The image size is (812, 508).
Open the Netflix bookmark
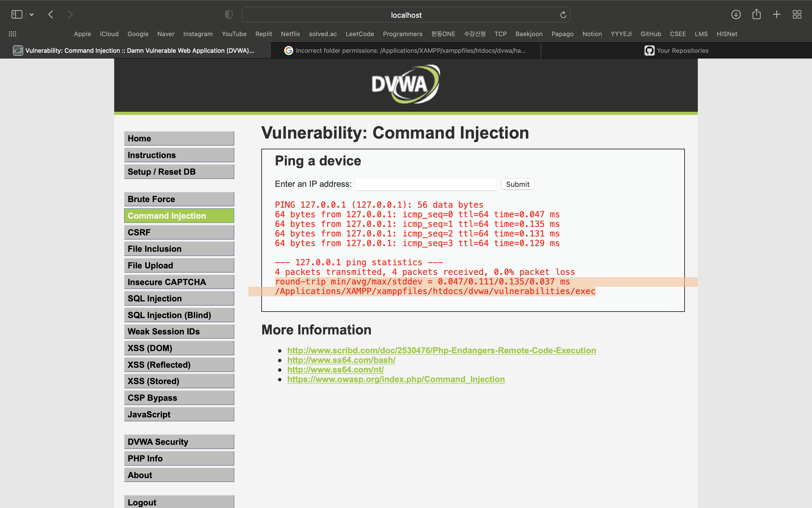(x=291, y=34)
